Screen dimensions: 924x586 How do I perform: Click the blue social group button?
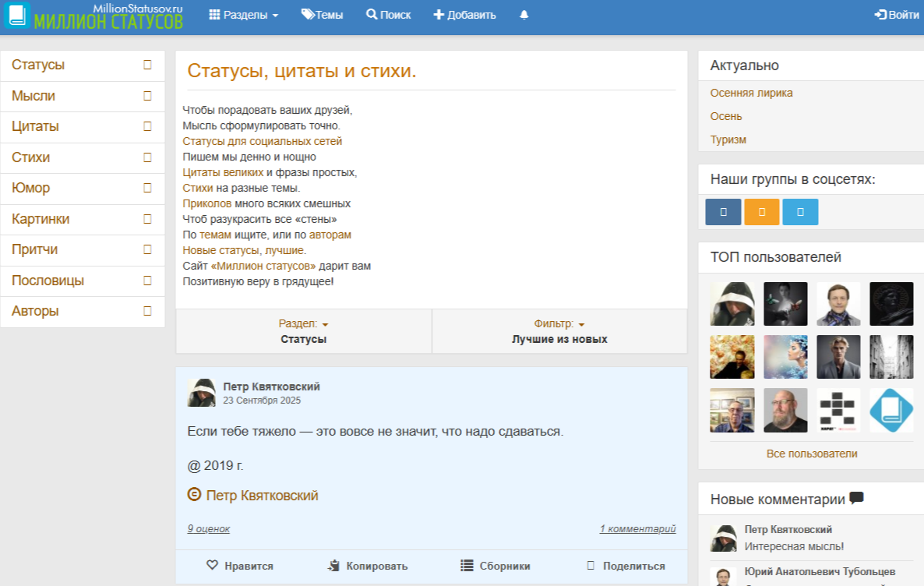click(723, 212)
